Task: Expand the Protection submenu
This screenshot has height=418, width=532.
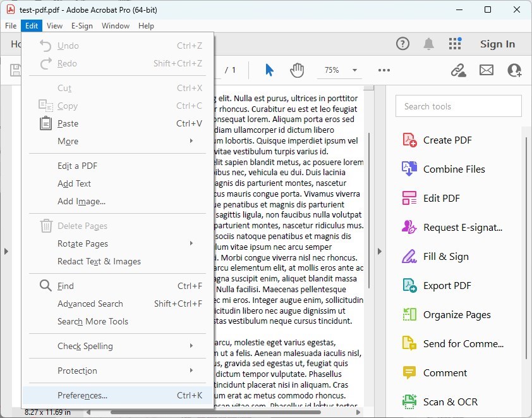Action: pos(77,371)
